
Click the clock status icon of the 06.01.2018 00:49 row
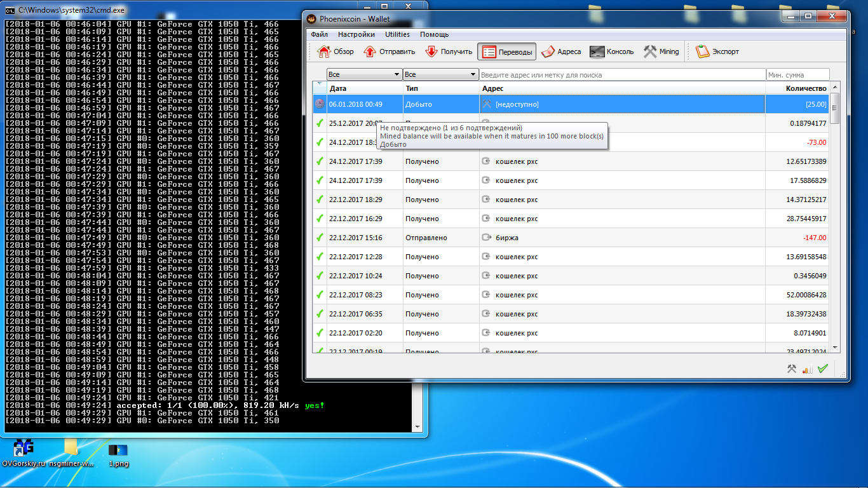click(320, 104)
